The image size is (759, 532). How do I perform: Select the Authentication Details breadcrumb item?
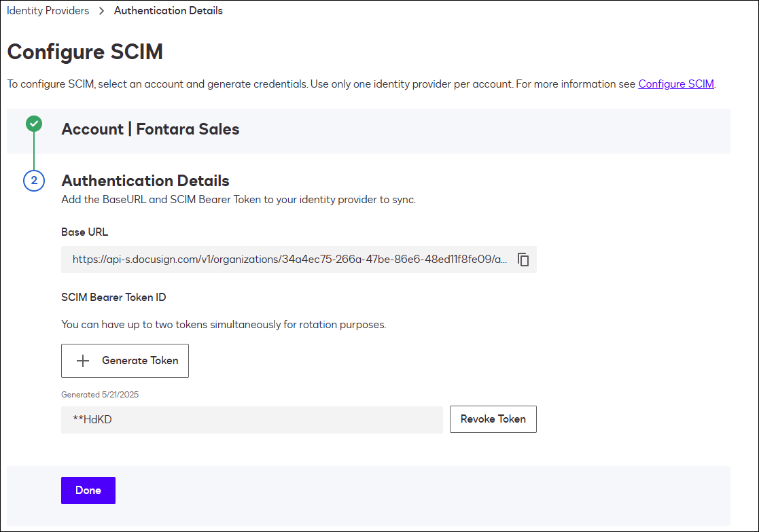168,11
